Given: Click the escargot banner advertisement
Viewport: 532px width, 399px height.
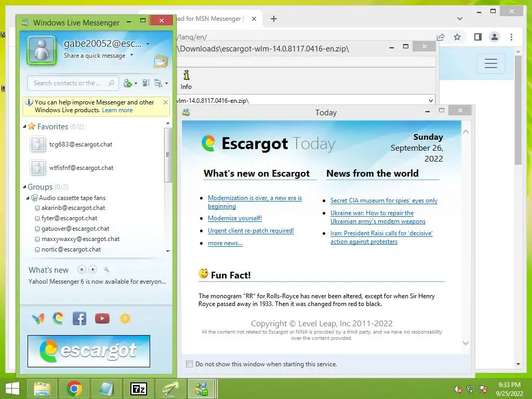Looking at the screenshot, I should [x=88, y=351].
